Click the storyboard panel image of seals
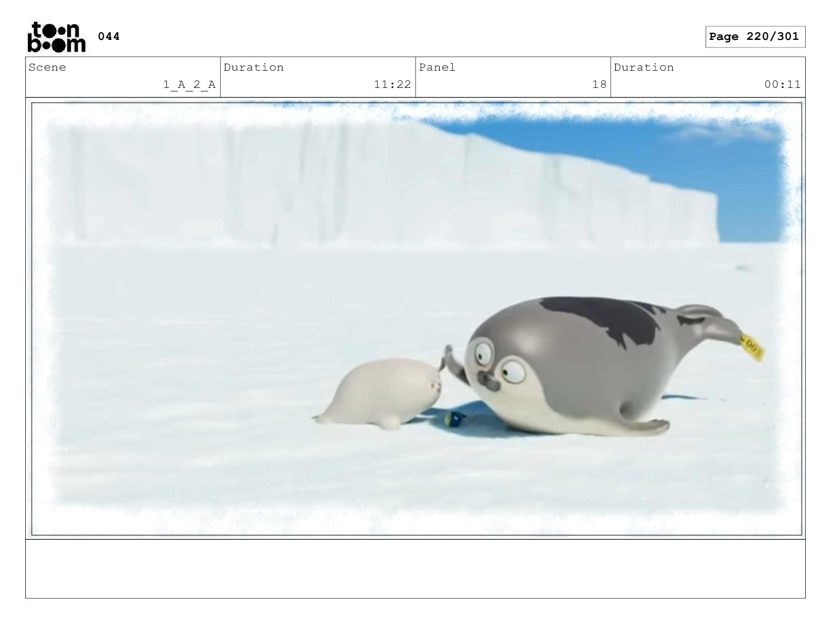This screenshot has height=644, width=832. click(x=417, y=319)
